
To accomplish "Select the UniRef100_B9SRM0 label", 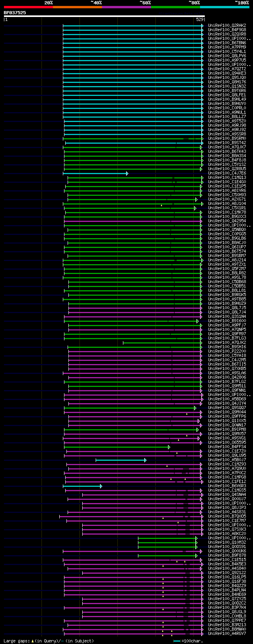I will coord(227,139).
